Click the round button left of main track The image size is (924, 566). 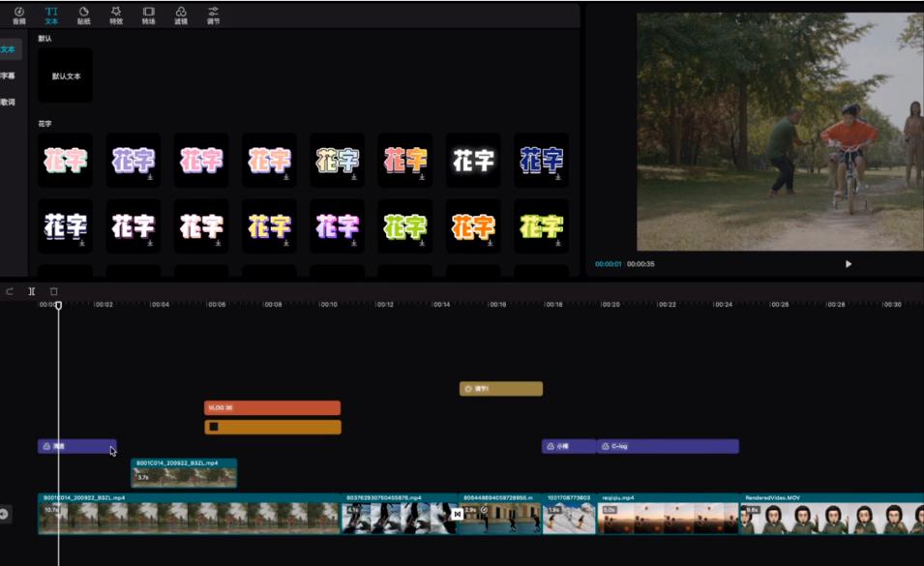(x=4, y=514)
